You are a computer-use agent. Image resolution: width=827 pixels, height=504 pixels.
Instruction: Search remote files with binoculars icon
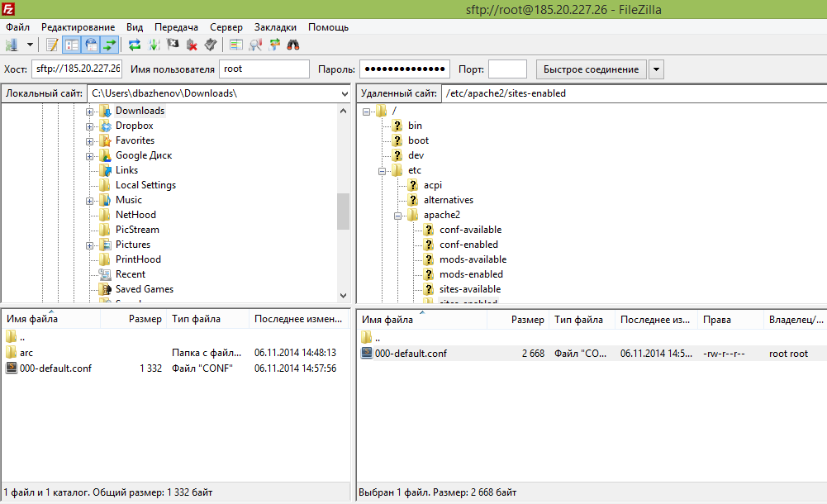pos(293,45)
